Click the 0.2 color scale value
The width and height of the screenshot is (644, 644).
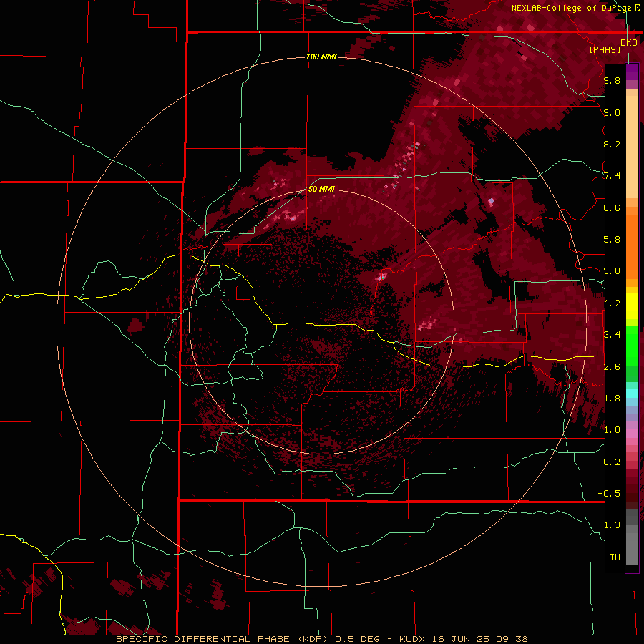click(x=612, y=462)
